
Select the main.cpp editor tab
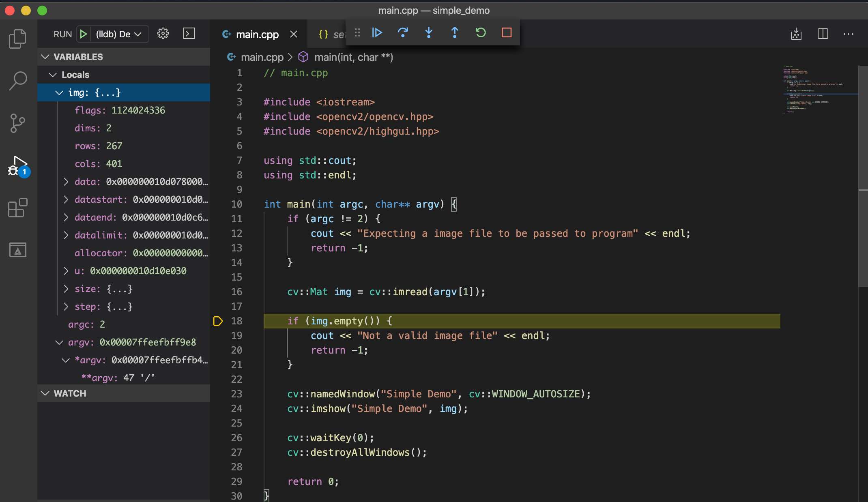pyautogui.click(x=257, y=34)
